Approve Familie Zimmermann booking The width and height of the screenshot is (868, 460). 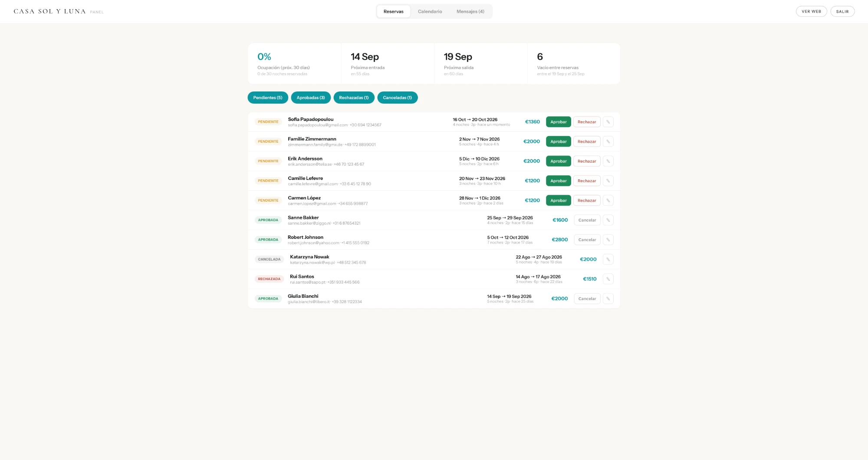tap(559, 141)
